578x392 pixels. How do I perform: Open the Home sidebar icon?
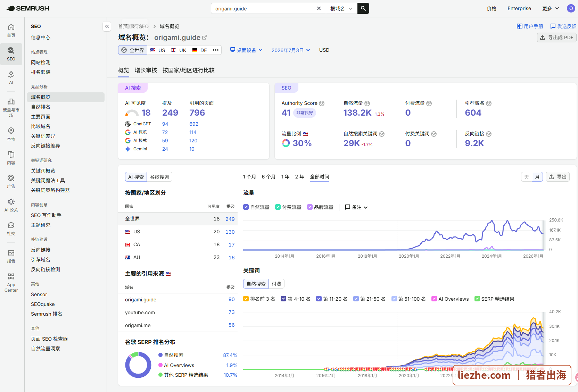tap(11, 31)
